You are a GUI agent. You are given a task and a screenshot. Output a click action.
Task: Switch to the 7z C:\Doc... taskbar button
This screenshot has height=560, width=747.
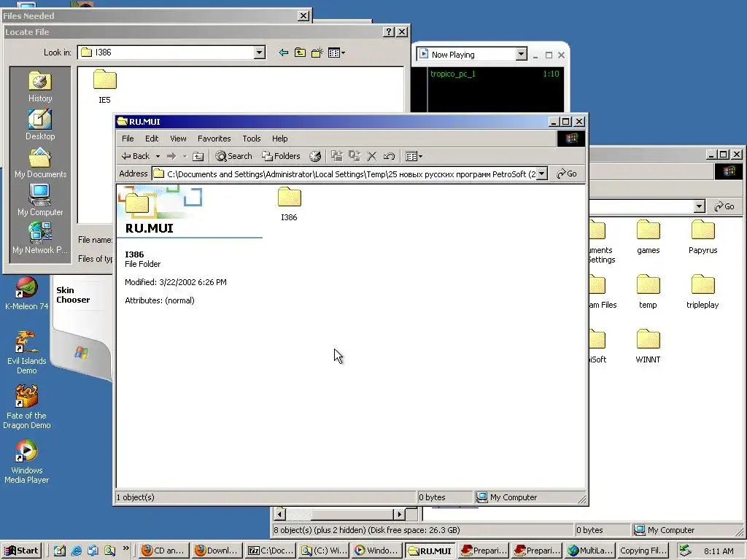271,551
